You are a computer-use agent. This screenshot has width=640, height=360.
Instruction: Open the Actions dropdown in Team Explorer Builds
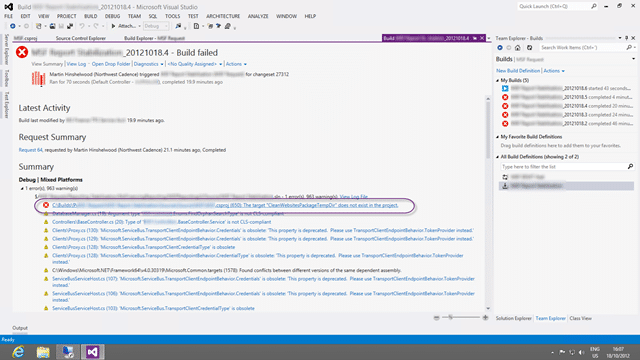click(554, 71)
